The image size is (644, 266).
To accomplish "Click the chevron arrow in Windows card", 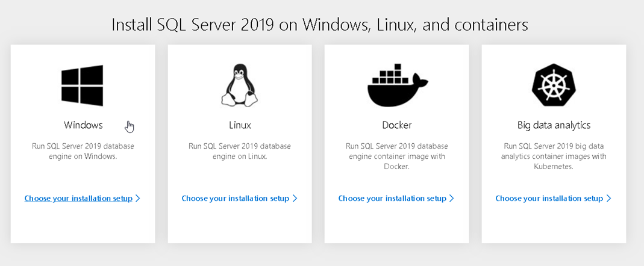I will [137, 199].
